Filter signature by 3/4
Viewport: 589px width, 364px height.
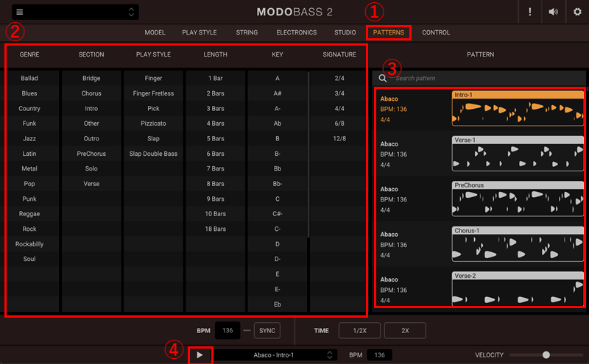[x=339, y=93]
